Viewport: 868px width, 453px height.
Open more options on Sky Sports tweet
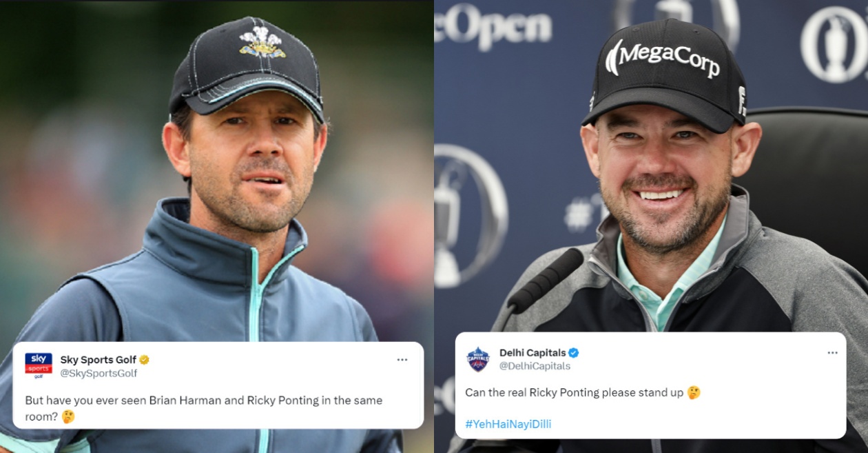pyautogui.click(x=402, y=360)
